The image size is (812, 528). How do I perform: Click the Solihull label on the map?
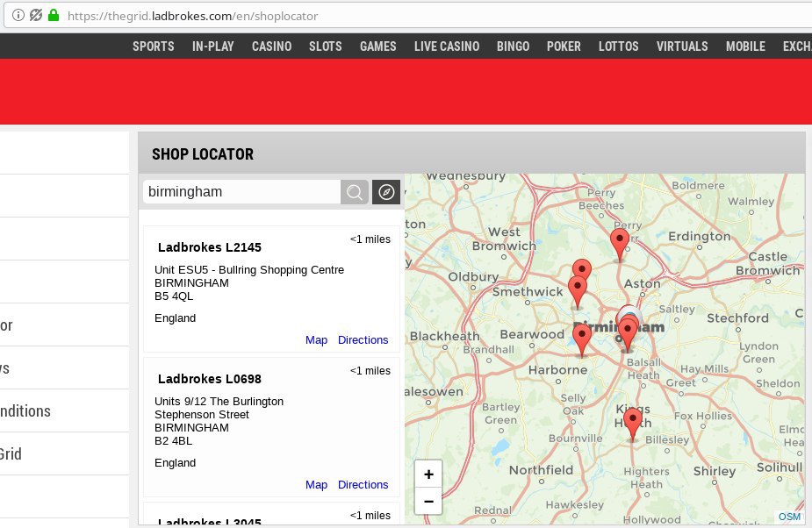tap(780, 467)
